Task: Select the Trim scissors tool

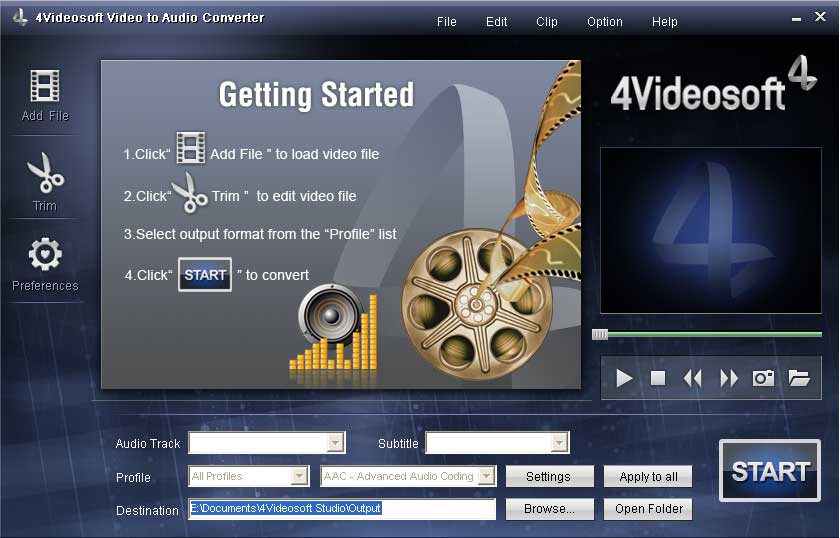Action: coord(45,174)
